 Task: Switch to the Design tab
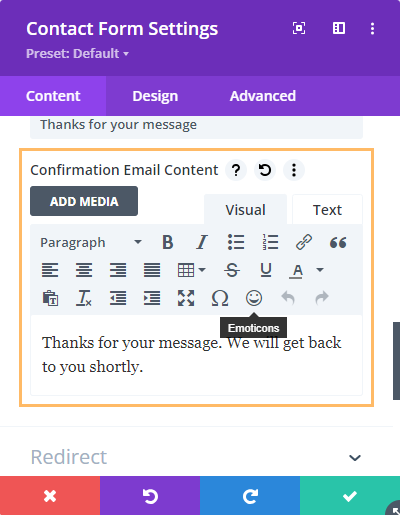(x=155, y=96)
